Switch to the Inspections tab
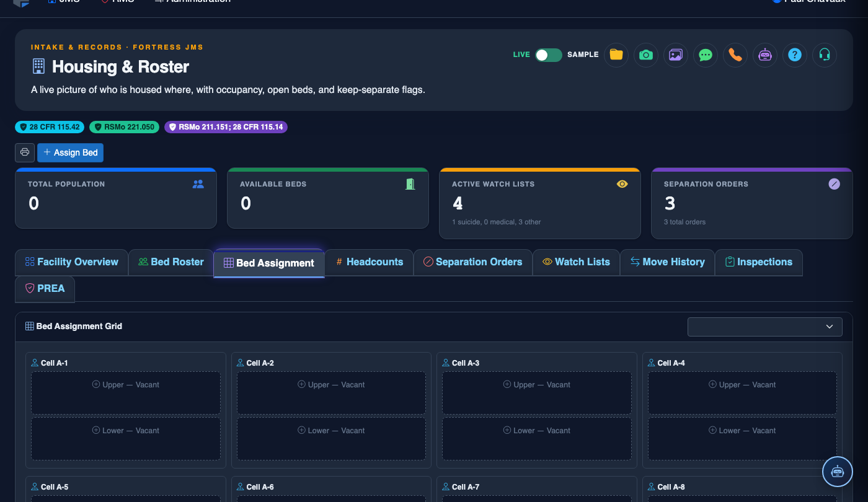Viewport: 868px width, 502px height. tap(759, 262)
